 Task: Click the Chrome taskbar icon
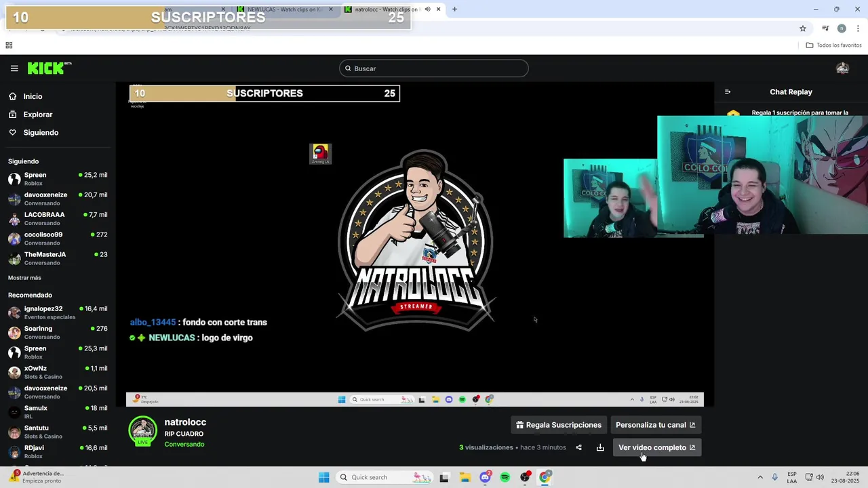(x=545, y=477)
